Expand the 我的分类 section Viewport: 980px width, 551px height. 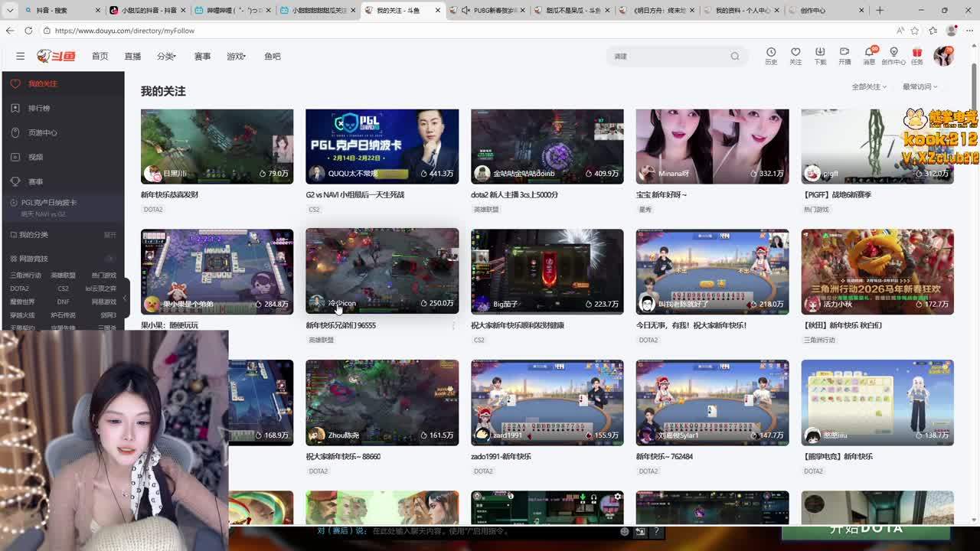[110, 235]
